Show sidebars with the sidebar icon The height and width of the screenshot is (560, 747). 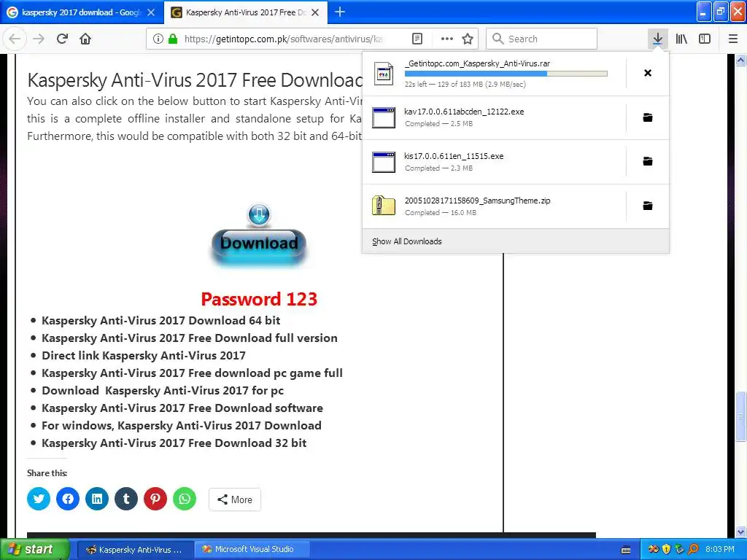[x=705, y=39]
